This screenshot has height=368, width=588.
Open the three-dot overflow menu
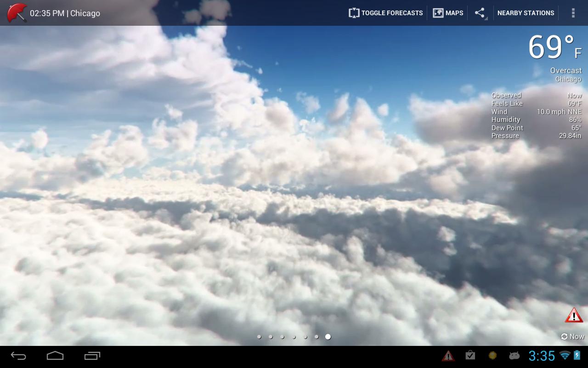coord(573,13)
